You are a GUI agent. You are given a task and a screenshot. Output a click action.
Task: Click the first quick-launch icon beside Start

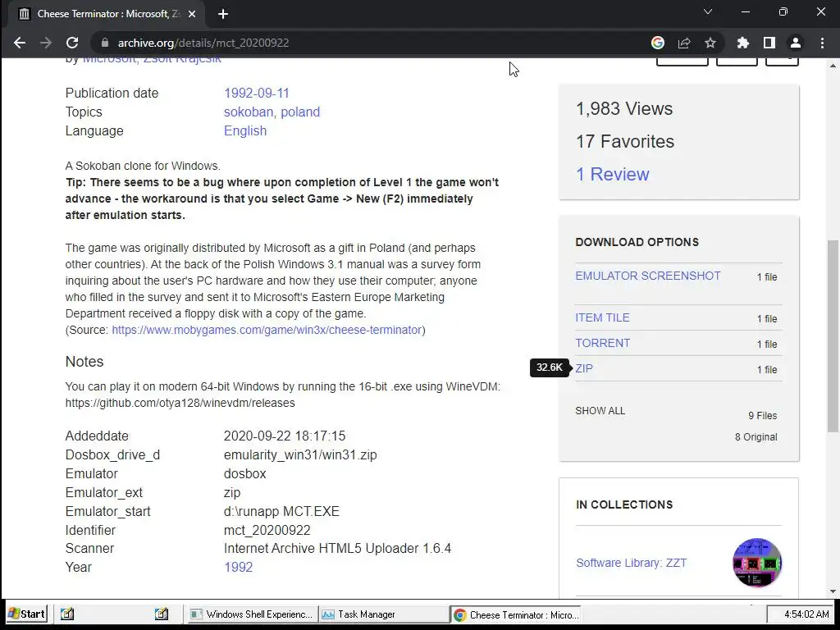click(x=67, y=614)
